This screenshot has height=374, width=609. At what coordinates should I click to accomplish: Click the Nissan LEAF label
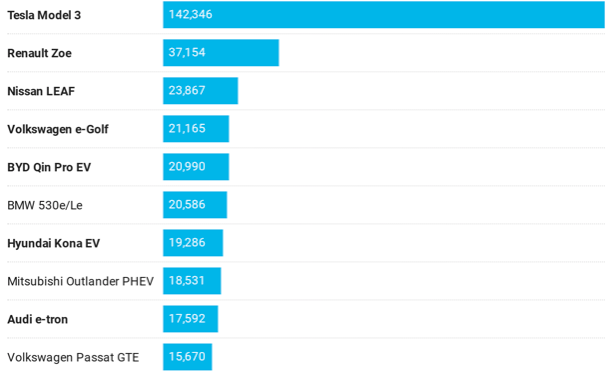41,91
